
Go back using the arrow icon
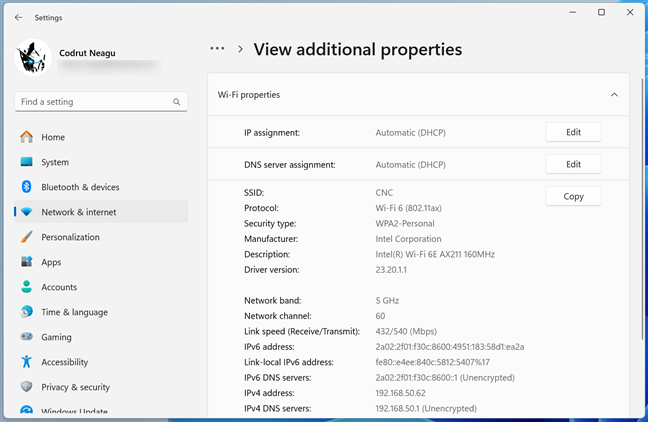[18, 17]
